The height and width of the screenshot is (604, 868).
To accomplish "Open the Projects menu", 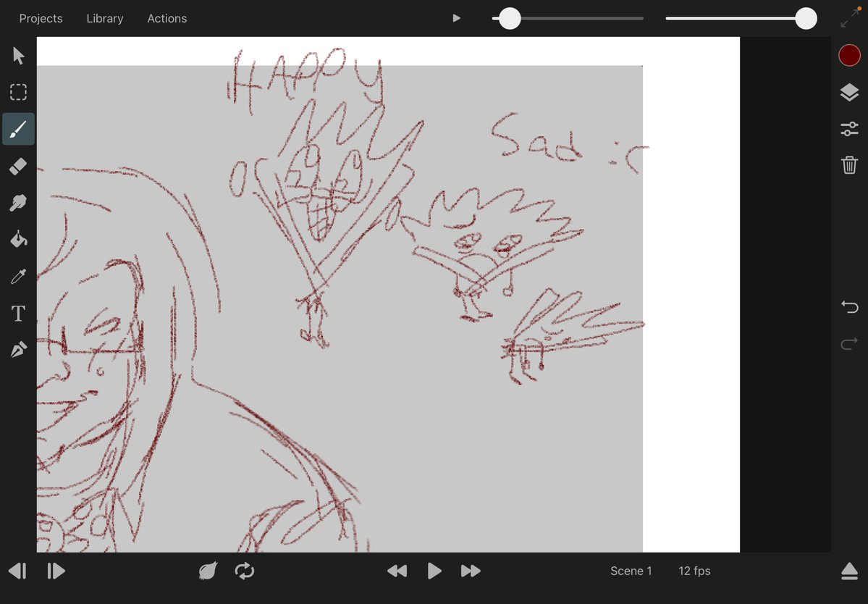I will tap(41, 18).
